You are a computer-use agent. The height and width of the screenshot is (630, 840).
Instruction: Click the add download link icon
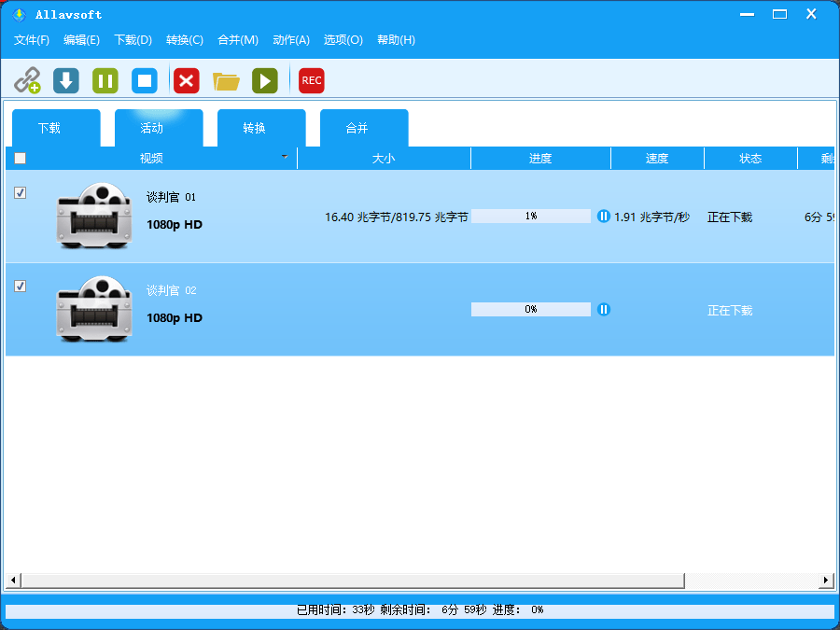click(28, 80)
